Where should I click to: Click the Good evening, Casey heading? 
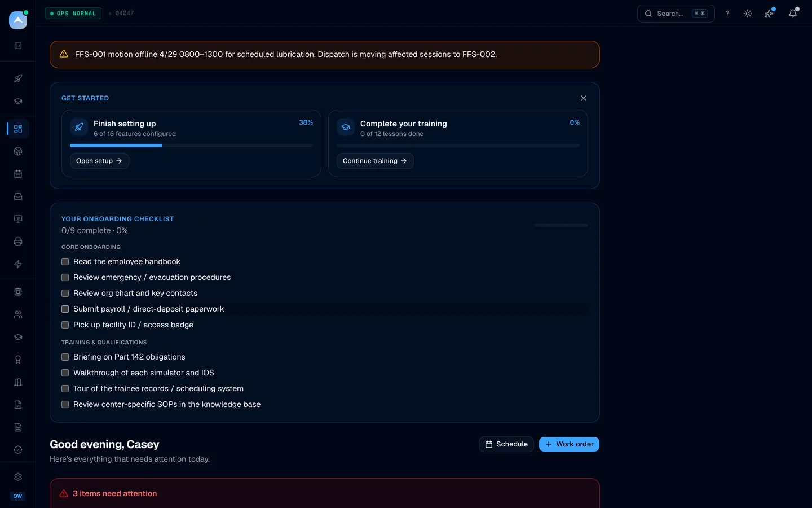coord(104,444)
